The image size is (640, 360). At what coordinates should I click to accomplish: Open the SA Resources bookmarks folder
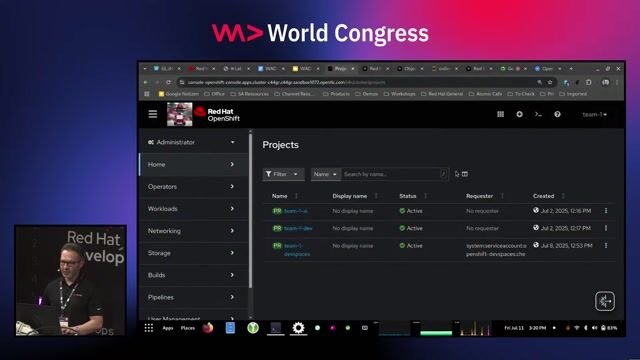point(250,94)
